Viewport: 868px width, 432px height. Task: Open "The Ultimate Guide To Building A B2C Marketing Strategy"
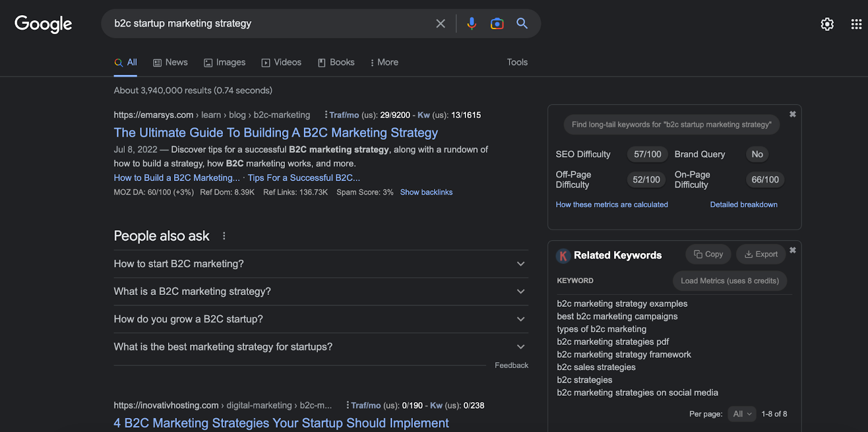point(276,133)
